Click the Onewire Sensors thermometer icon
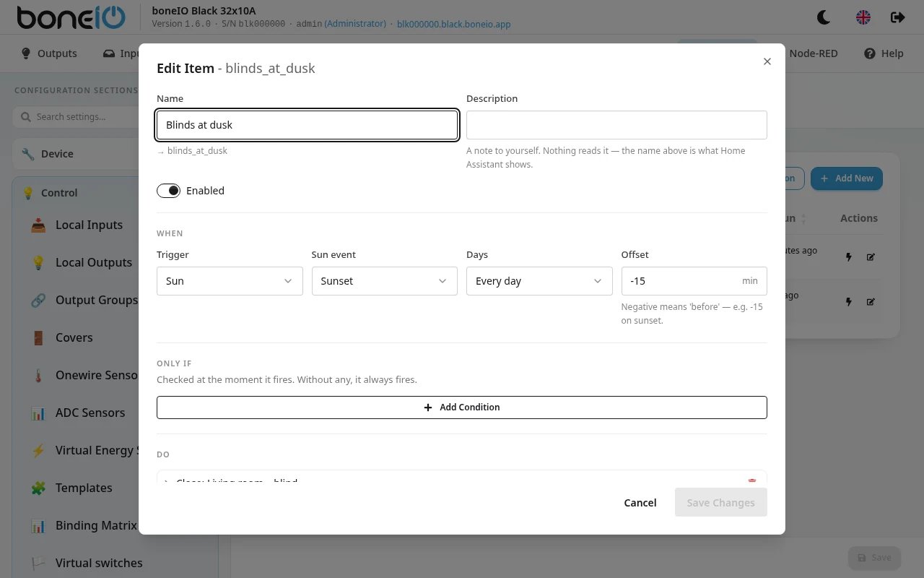 click(x=38, y=376)
